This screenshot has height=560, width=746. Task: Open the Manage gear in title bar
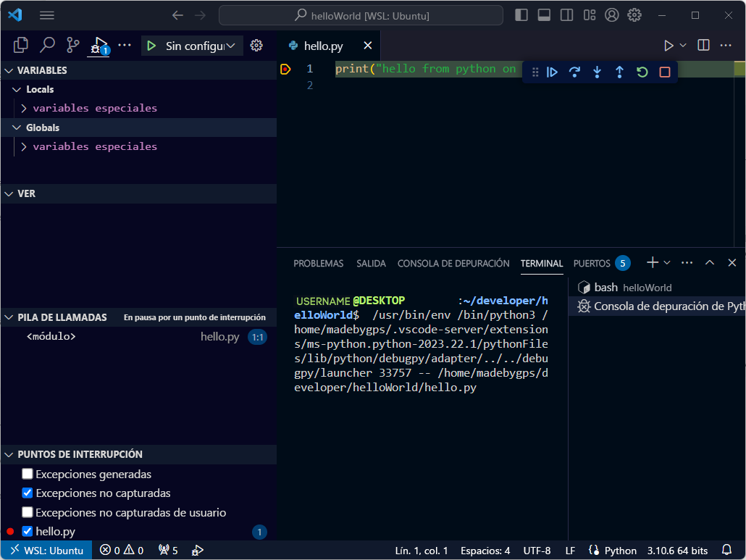pyautogui.click(x=634, y=15)
